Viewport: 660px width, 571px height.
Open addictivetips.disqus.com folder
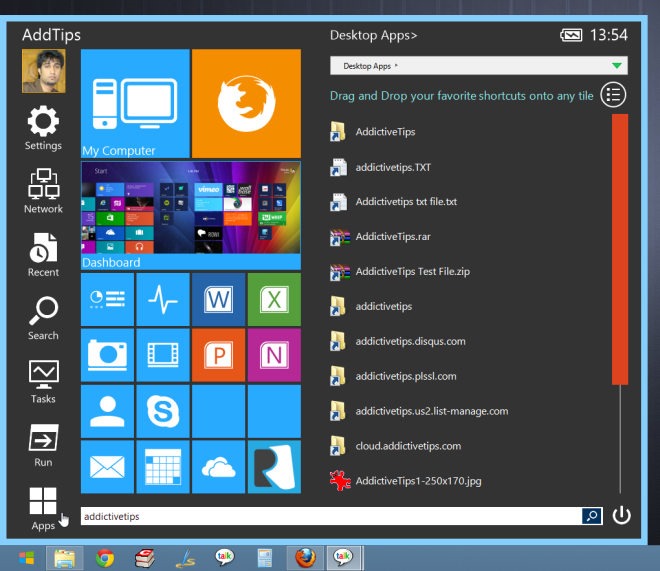click(x=398, y=341)
